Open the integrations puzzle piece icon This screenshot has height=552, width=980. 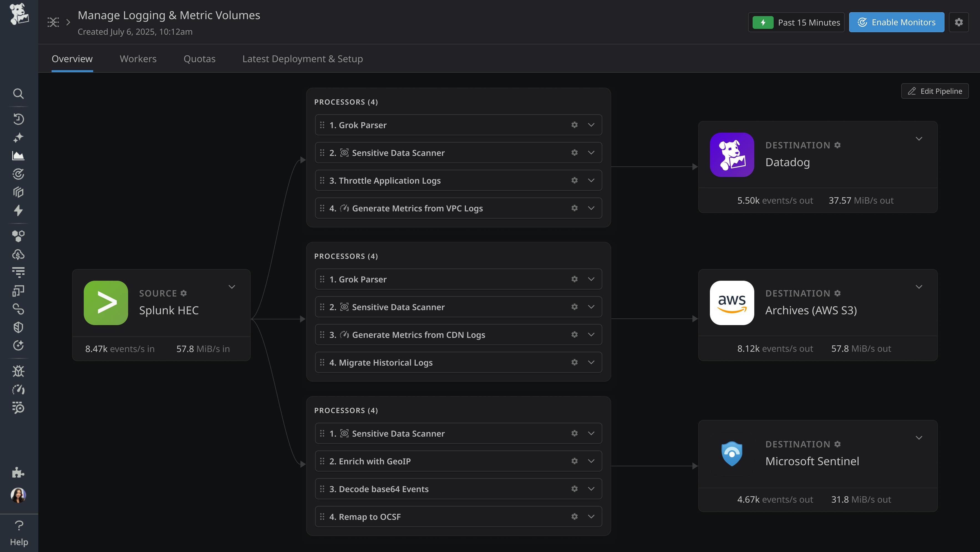18,472
